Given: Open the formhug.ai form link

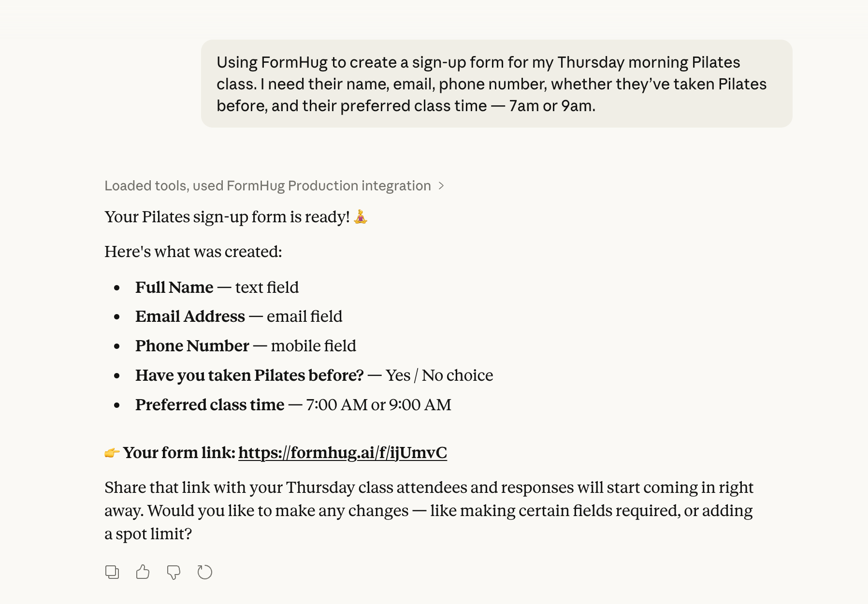Looking at the screenshot, I should pos(342,453).
